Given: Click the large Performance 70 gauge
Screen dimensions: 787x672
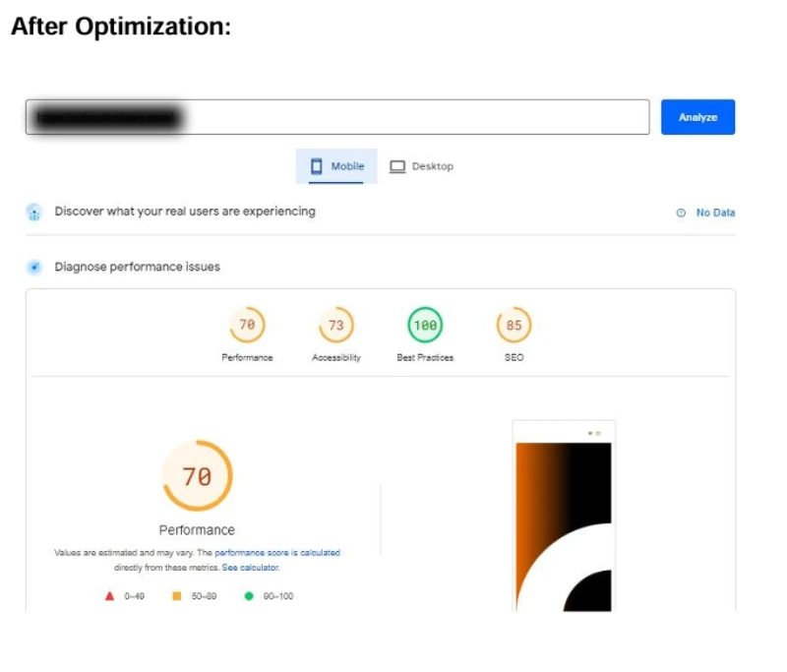Looking at the screenshot, I should coord(198,476).
